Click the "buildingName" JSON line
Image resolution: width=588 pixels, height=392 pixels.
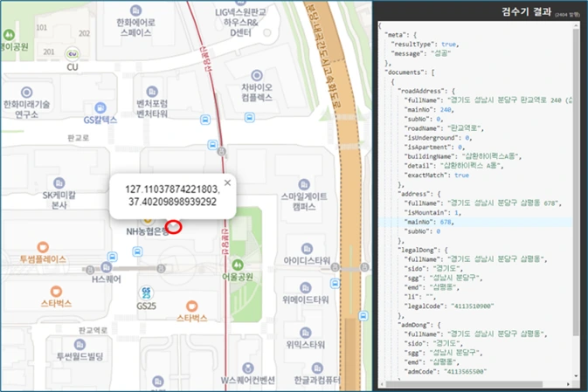[x=463, y=156]
